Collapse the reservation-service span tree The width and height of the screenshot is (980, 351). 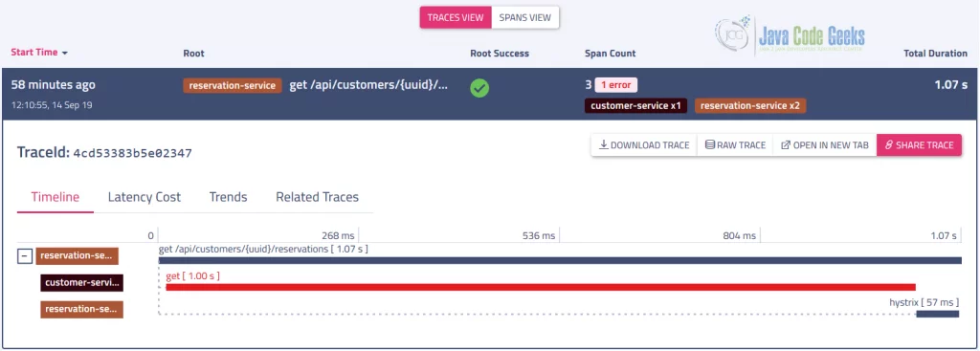pos(24,256)
